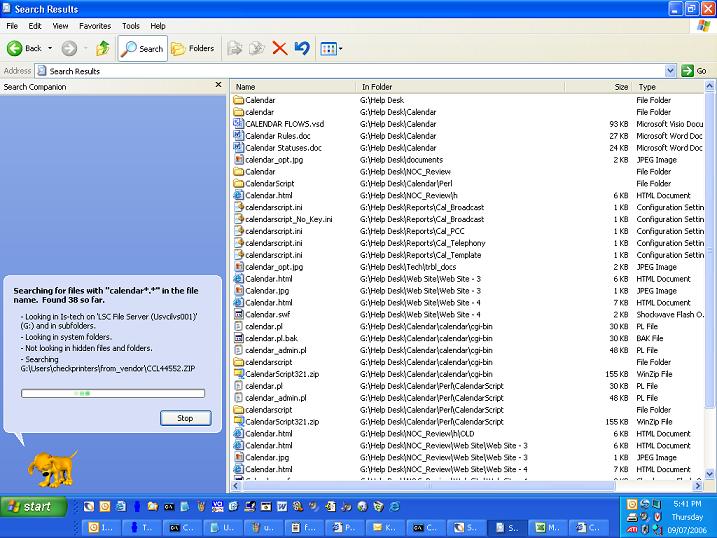
Task: Click the blue Undo toolbar icon
Action: pyautogui.click(x=302, y=48)
